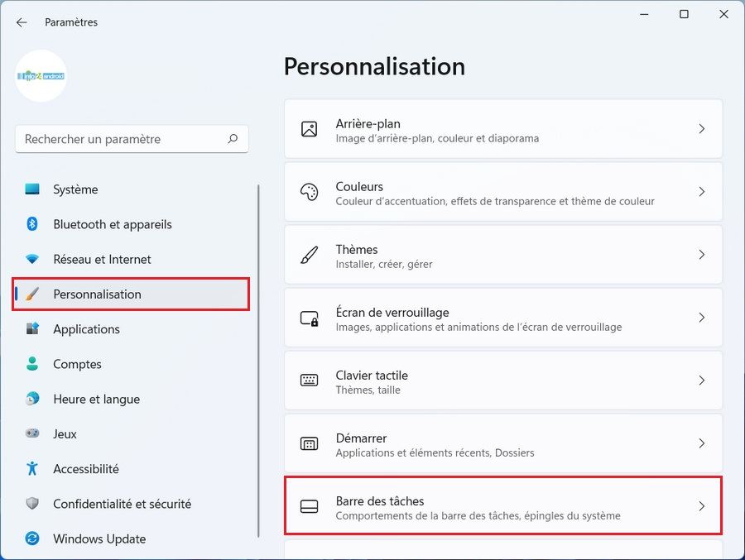The height and width of the screenshot is (560, 745).
Task: Click the Thèmes paintbrush icon
Action: coord(309,255)
